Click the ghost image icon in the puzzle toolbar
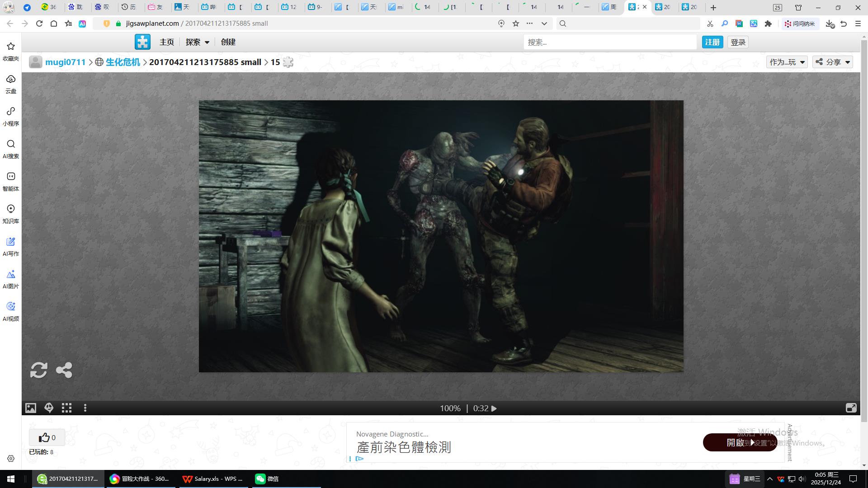The width and height of the screenshot is (868, 488). (49, 408)
